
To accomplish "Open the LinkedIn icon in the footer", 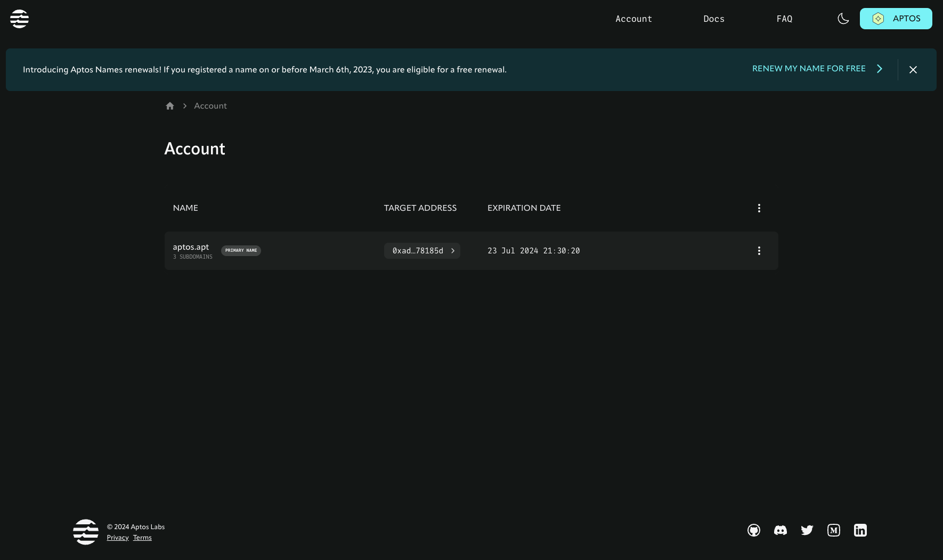I will point(860,530).
